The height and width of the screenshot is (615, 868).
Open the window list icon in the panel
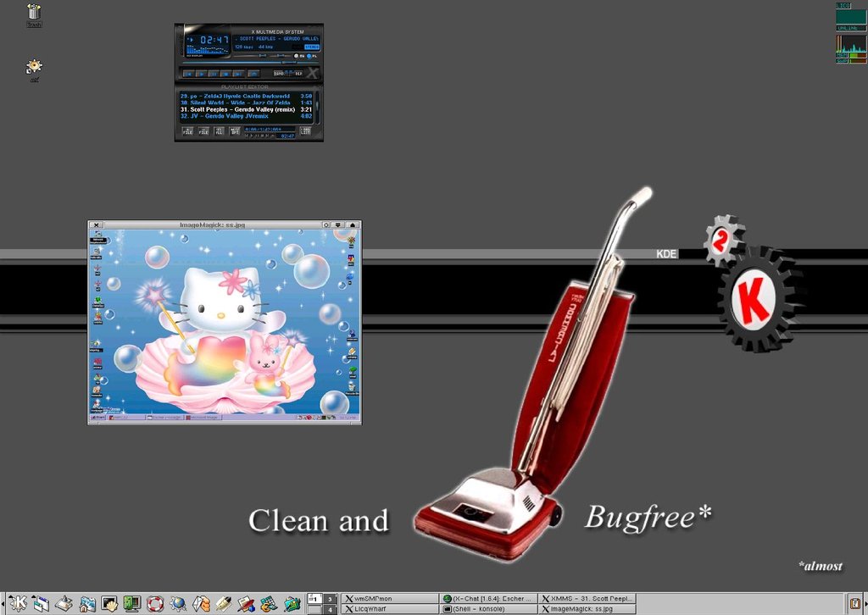tap(41, 603)
